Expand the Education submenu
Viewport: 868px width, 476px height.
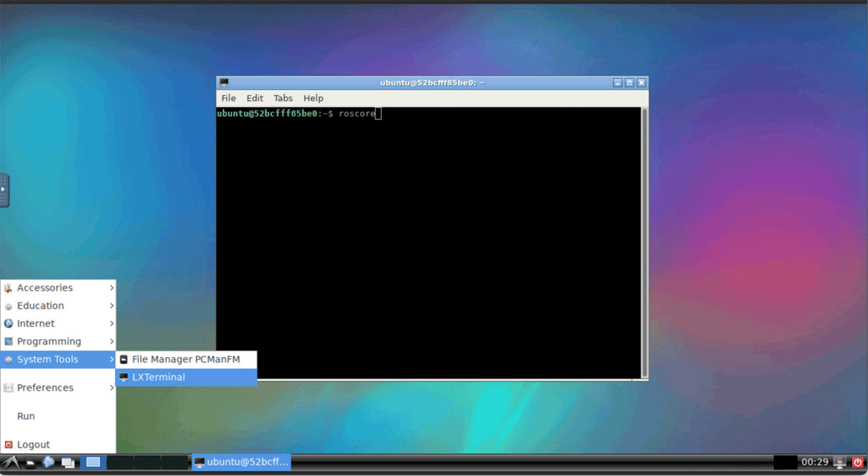pos(58,306)
